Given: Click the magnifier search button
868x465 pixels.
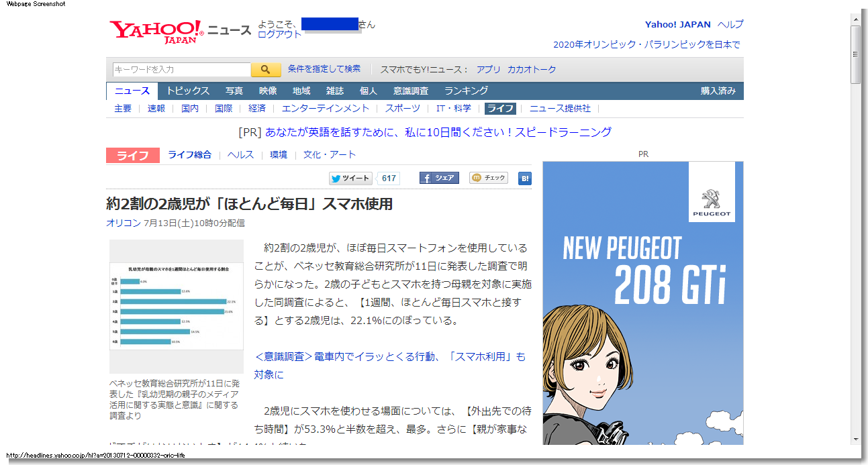Looking at the screenshot, I should (266, 70).
